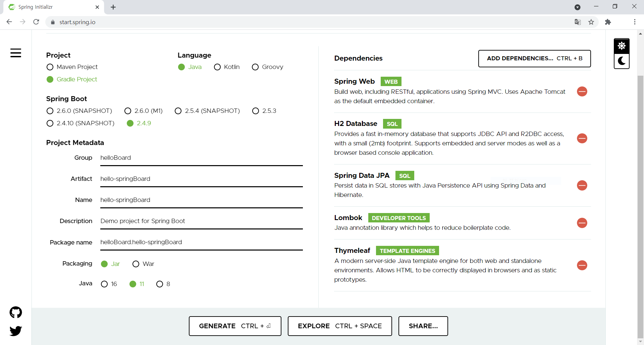
Task: Set packaging to War
Action: point(144,264)
